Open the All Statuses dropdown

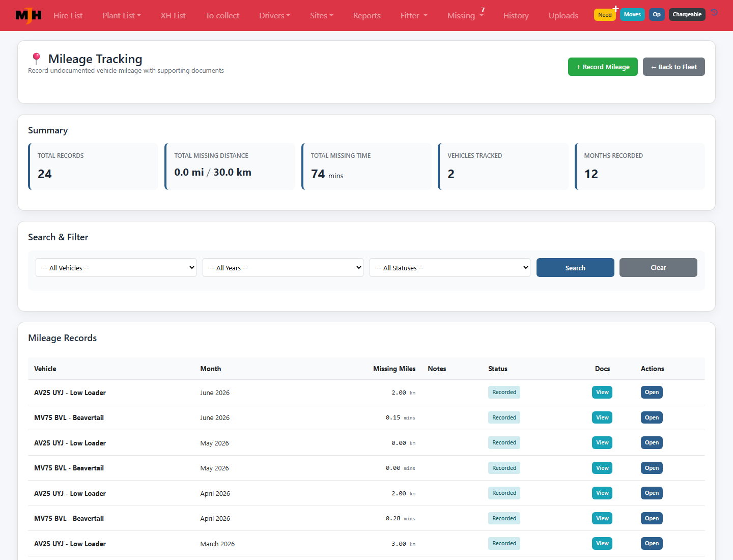tap(450, 268)
